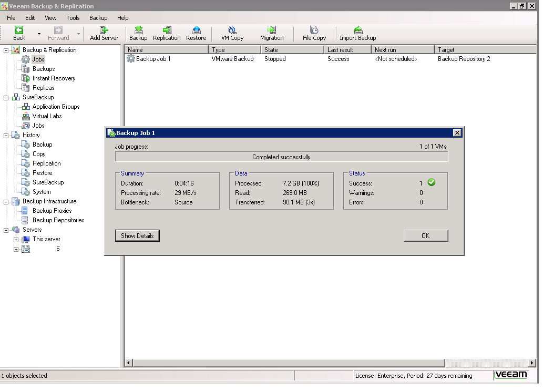Collapse the SureBackup tree node
Screen dimensions: 543x392
point(6,98)
